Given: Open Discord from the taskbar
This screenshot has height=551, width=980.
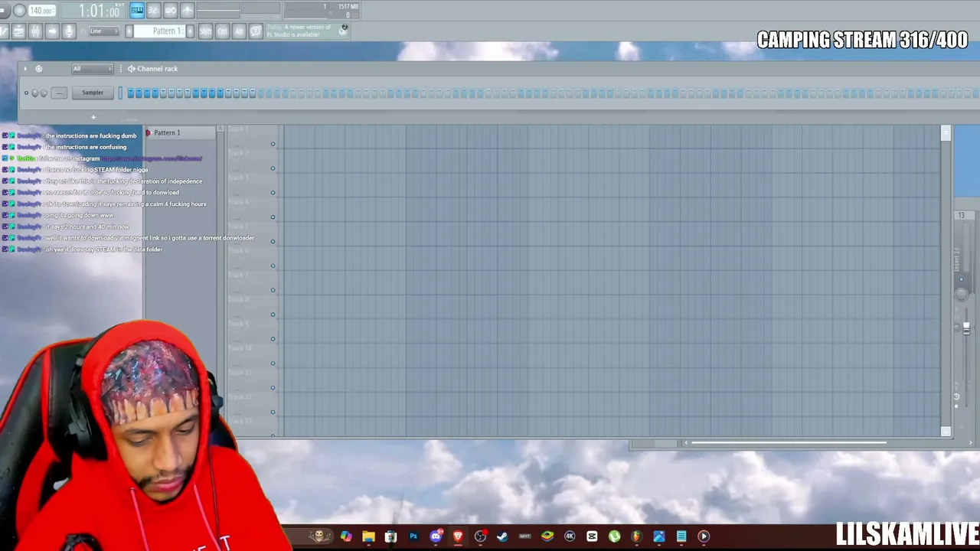Looking at the screenshot, I should 436,536.
